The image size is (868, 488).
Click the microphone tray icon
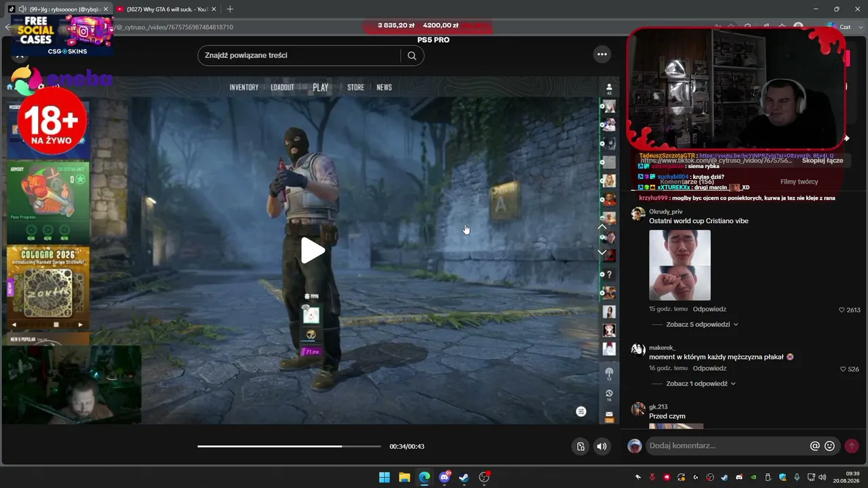click(x=797, y=477)
